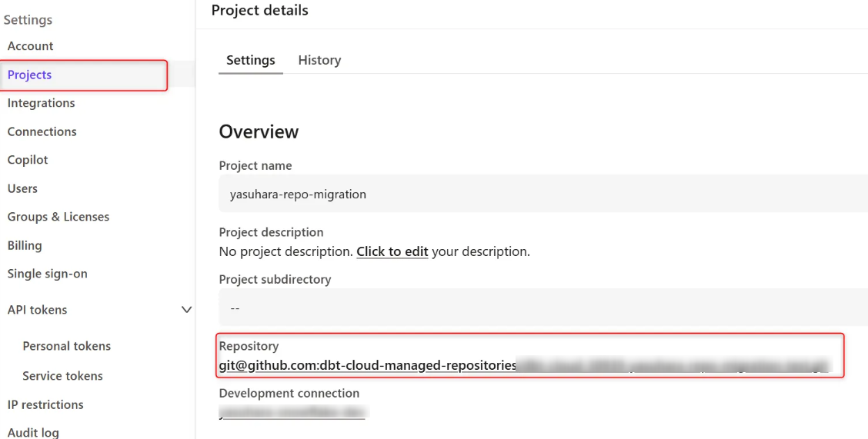The width and height of the screenshot is (868, 439).
Task: Navigate to the Users page
Action: 22,188
